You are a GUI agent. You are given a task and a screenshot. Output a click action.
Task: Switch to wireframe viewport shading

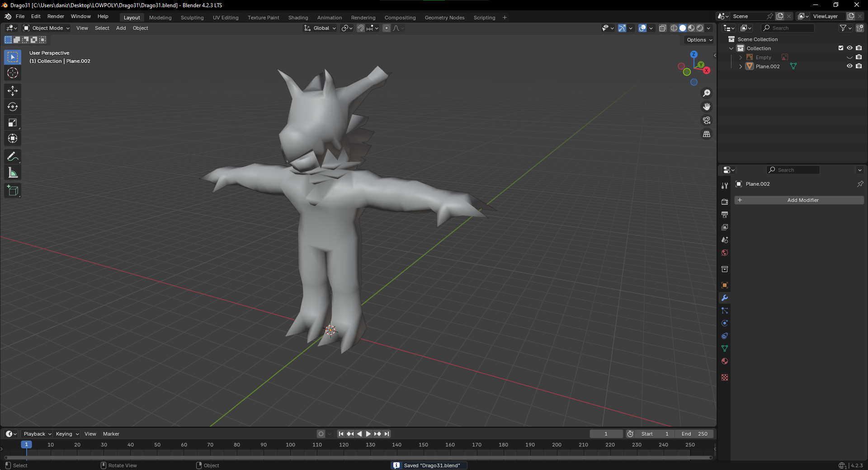point(674,28)
